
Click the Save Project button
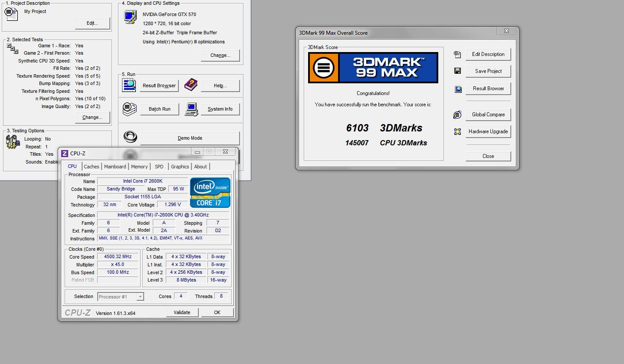point(488,71)
